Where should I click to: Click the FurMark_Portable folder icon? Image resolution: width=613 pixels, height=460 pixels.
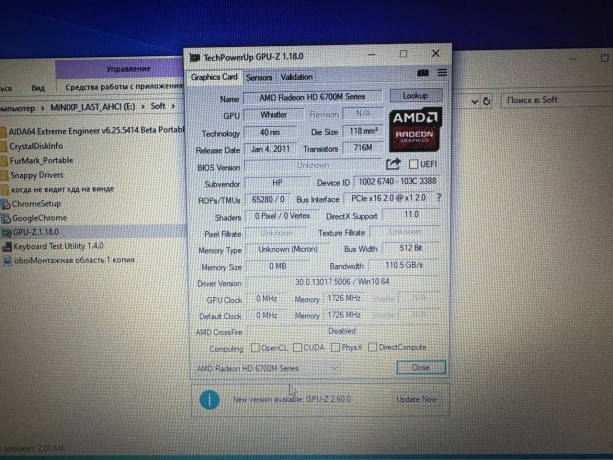[4, 161]
